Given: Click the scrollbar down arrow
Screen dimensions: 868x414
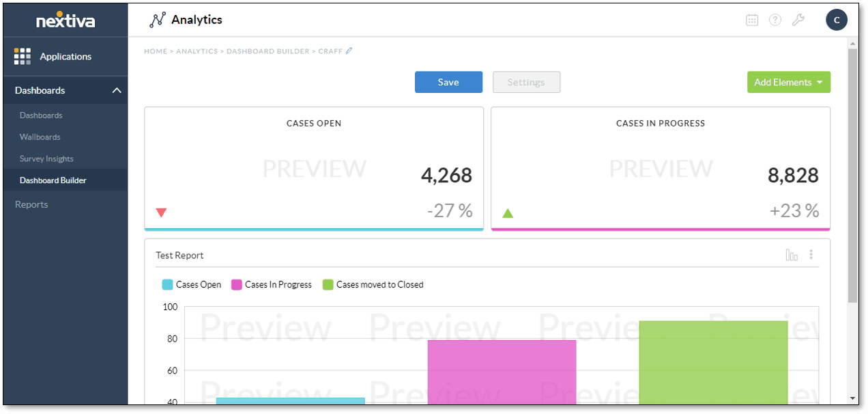Looking at the screenshot, I should (x=852, y=398).
